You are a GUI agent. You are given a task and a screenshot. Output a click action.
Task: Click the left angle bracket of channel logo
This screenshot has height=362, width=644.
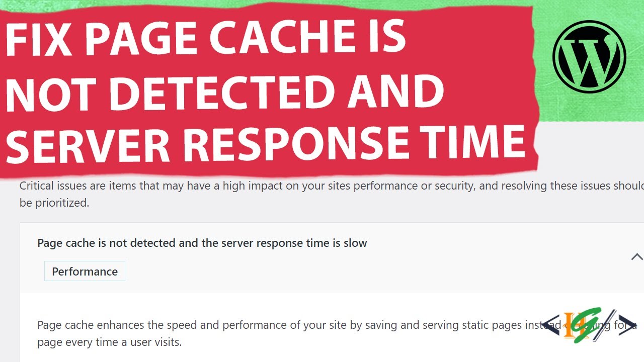point(552,324)
